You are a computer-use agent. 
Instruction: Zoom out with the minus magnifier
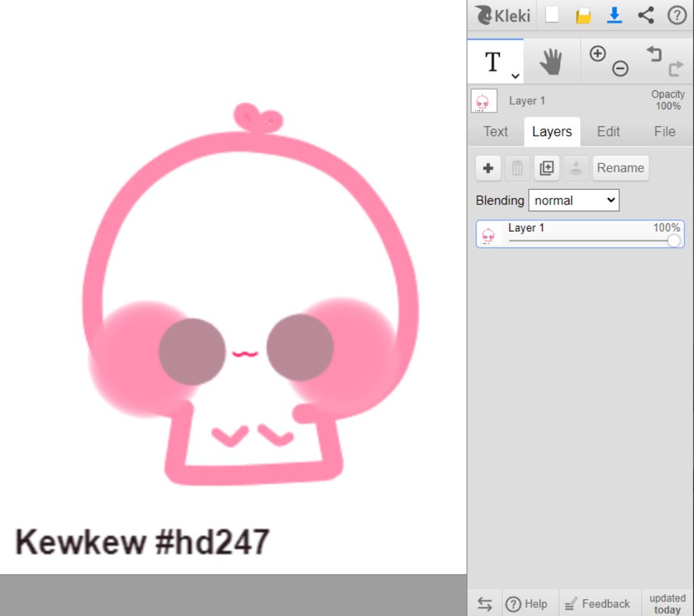click(x=621, y=68)
